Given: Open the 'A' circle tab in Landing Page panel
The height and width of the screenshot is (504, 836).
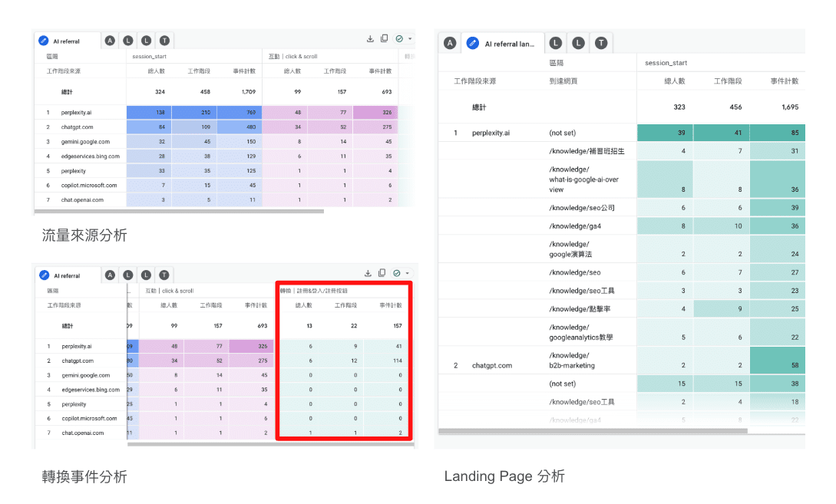Looking at the screenshot, I should [450, 44].
